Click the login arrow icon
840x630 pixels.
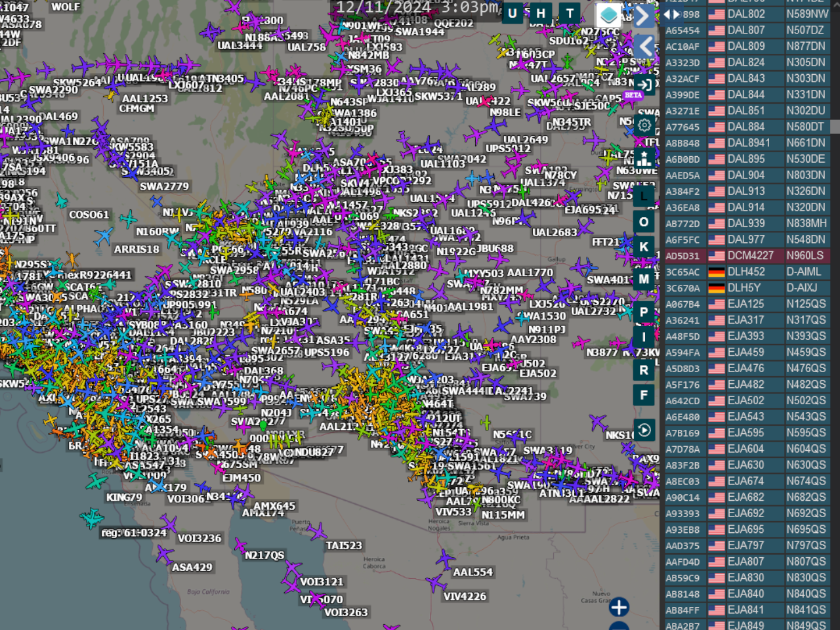coord(644,85)
